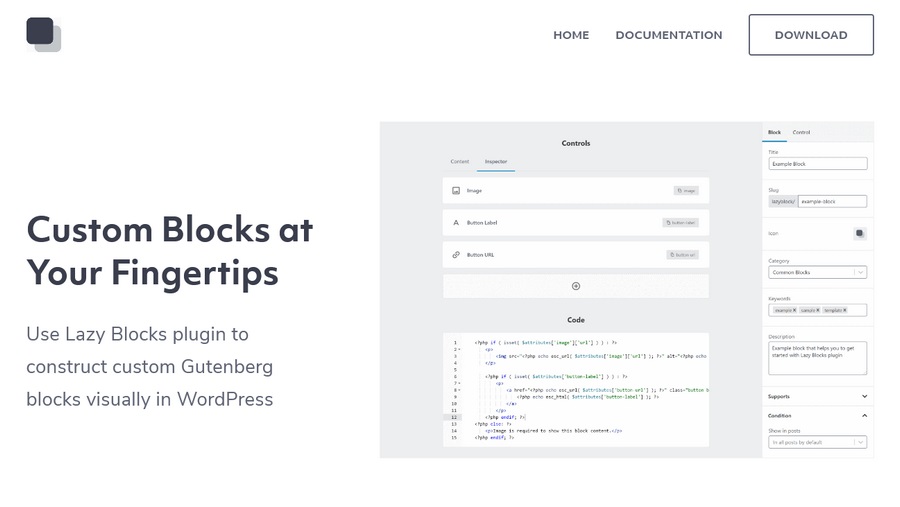Click the Lazy Blocks logo icon
The width and height of the screenshot is (900, 507).
44,34
